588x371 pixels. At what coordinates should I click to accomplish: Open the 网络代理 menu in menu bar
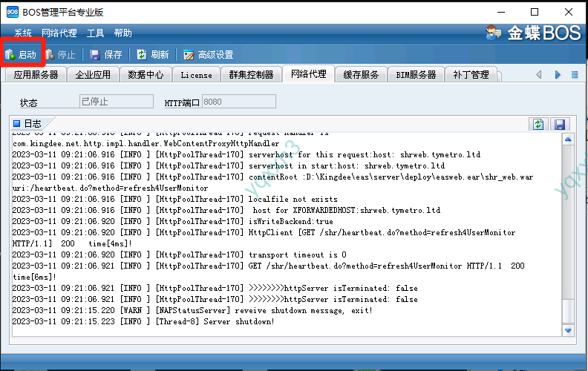[x=59, y=33]
